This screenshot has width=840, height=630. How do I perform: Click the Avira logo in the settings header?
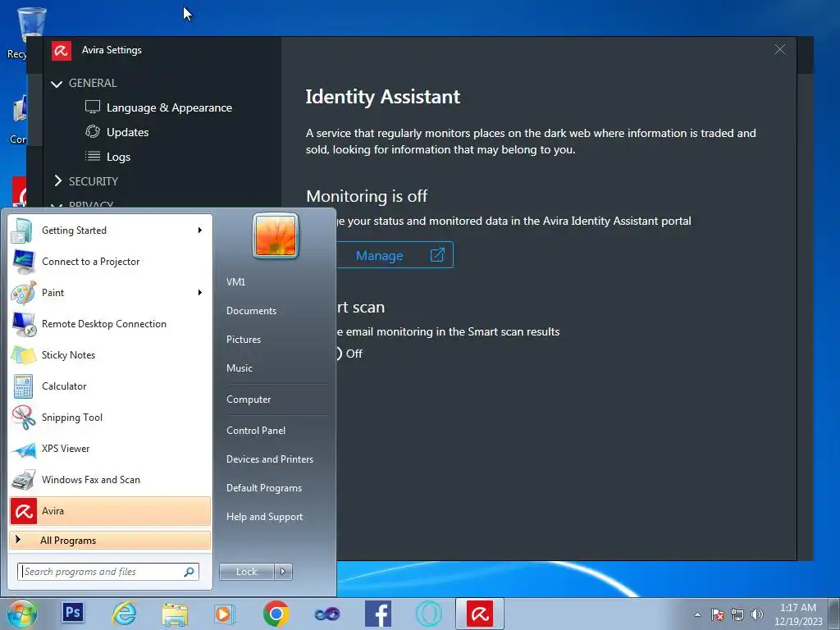click(x=61, y=50)
